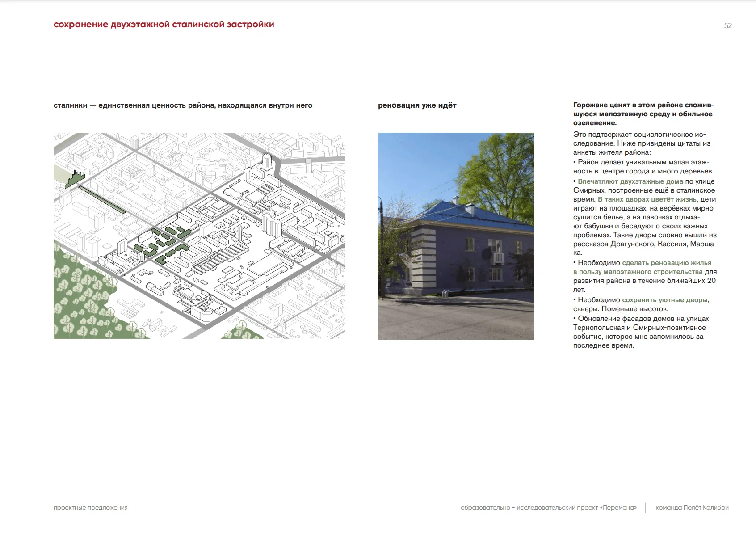Click the green text "сделать реновацию жилья"
The height and width of the screenshot is (535, 756).
click(666, 263)
